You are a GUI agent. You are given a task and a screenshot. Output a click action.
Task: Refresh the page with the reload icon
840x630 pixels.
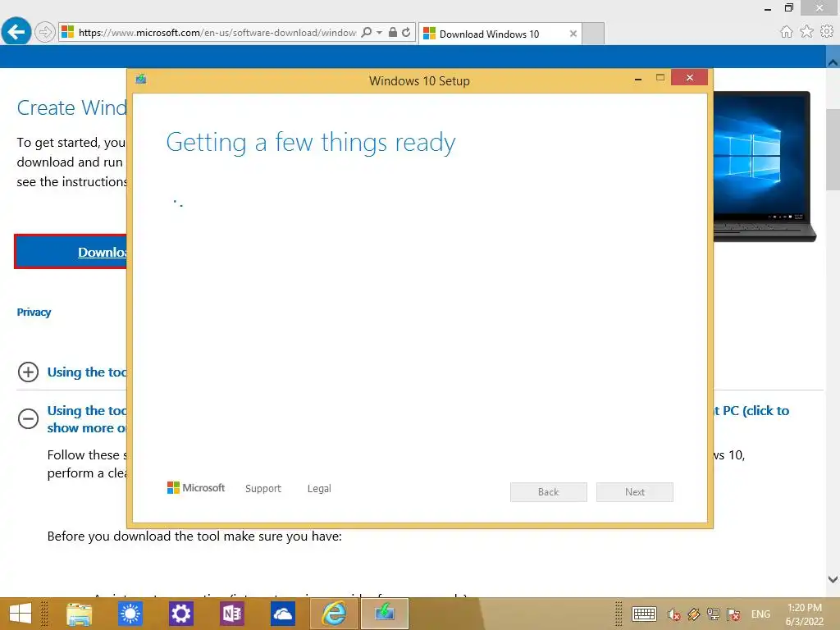[406, 32]
